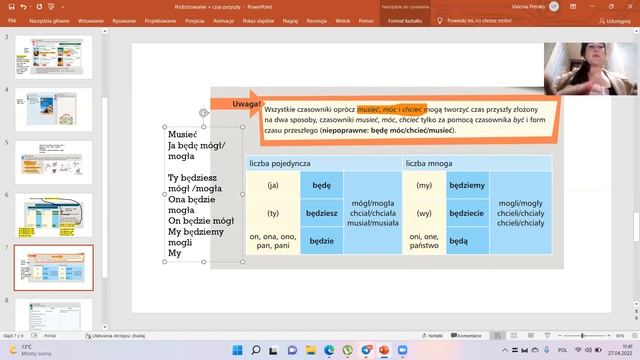This screenshot has width=640, height=360.
Task: Switch to the Recenzja tab
Action: pyautogui.click(x=317, y=20)
